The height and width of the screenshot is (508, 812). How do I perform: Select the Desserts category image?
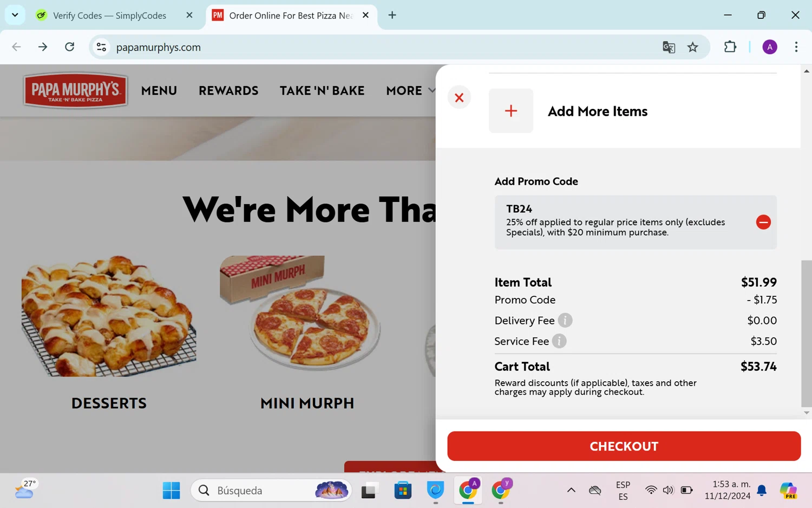(x=109, y=316)
